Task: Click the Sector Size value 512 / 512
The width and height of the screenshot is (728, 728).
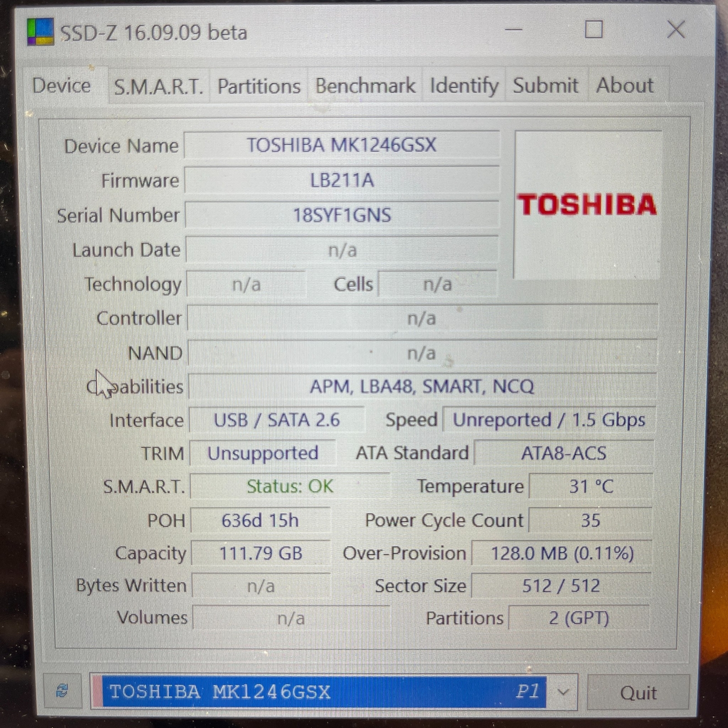Action: point(561,586)
